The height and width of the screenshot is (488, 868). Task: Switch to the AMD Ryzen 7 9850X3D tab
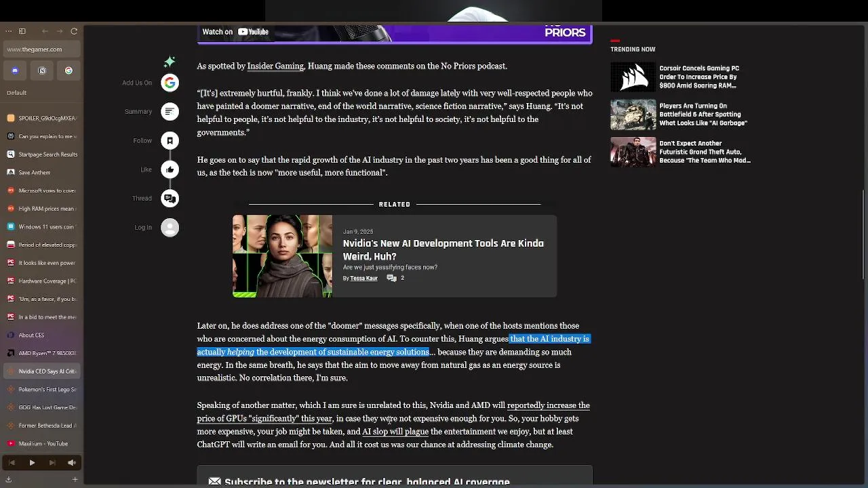point(41,353)
